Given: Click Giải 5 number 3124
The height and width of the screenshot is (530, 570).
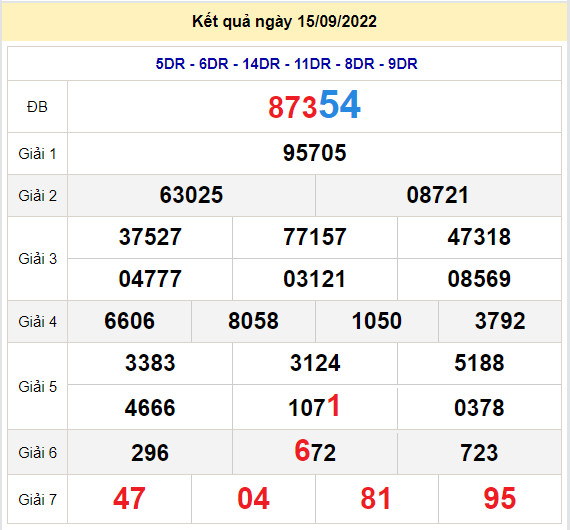Looking at the screenshot, I should coord(315,363).
